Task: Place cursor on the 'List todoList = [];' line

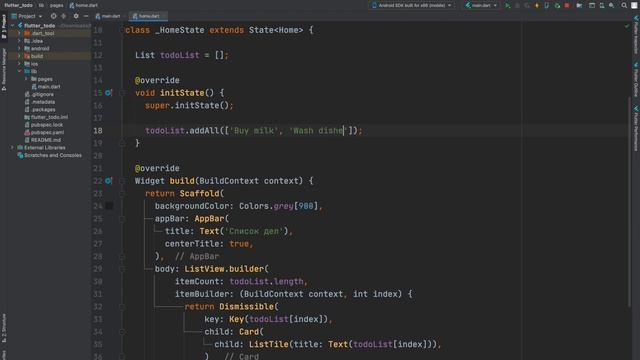Action: tap(182, 56)
